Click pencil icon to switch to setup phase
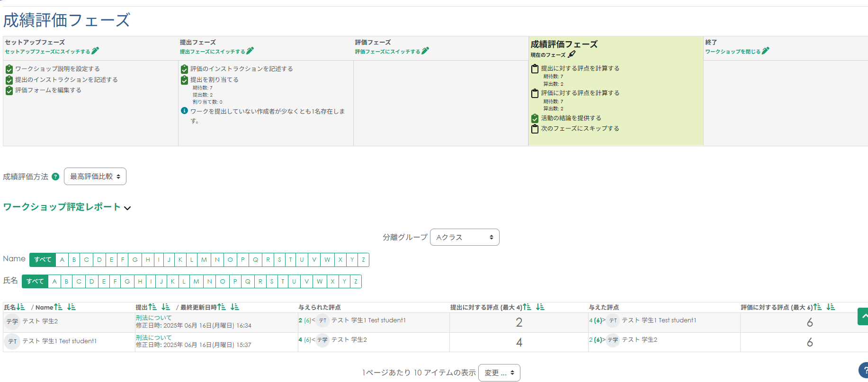The width and height of the screenshot is (868, 382). coord(95,51)
